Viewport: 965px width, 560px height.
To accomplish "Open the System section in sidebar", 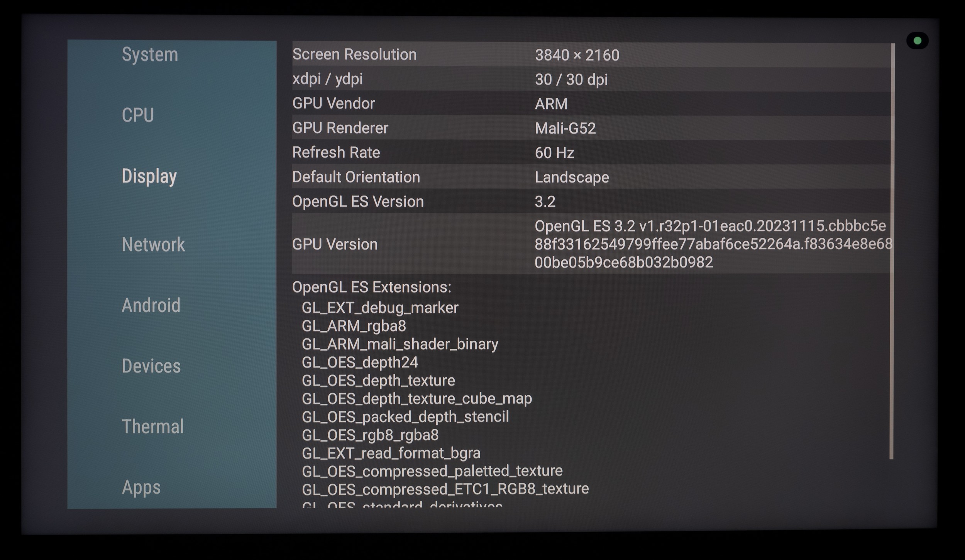I will click(150, 54).
